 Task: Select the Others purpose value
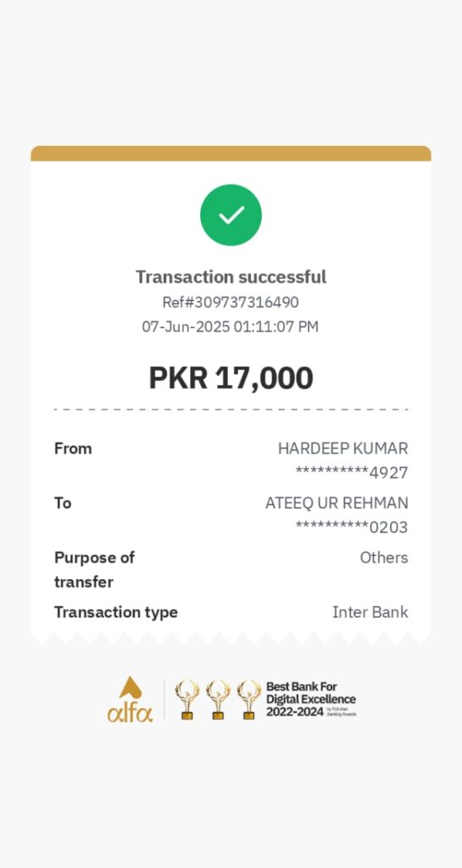click(x=384, y=558)
